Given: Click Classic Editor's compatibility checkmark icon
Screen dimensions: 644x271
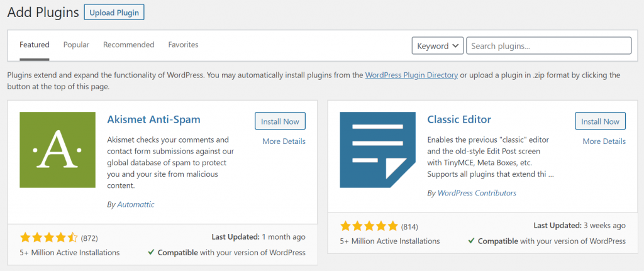Looking at the screenshot, I should [471, 241].
